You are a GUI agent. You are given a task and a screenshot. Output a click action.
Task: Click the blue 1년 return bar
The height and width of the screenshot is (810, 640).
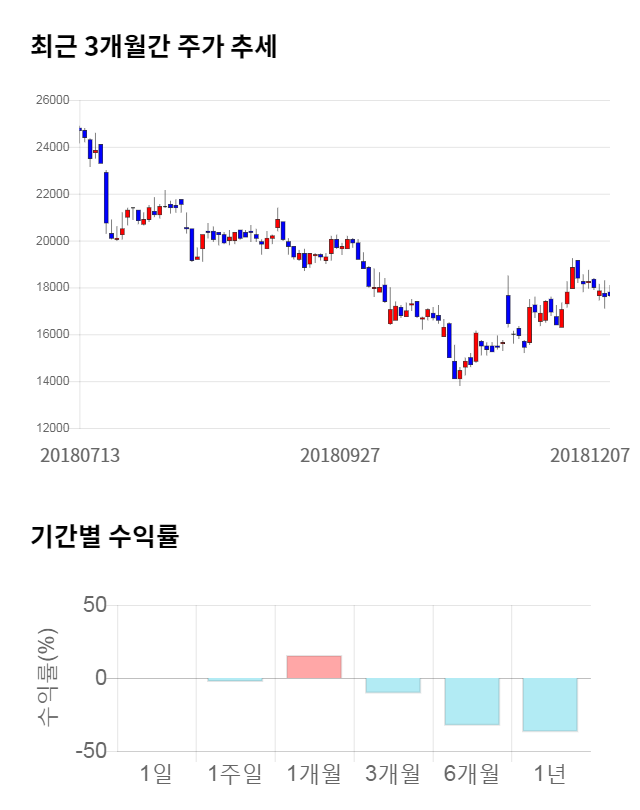[550, 704]
